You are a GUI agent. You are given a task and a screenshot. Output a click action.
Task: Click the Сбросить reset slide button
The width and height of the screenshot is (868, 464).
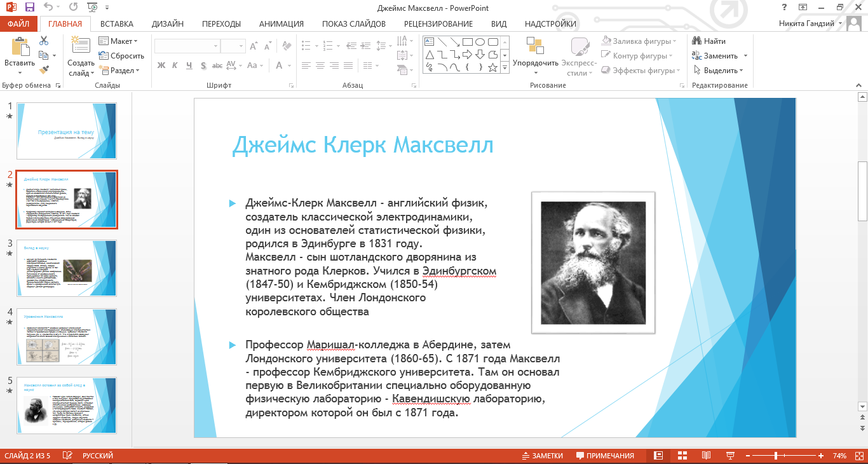click(121, 56)
